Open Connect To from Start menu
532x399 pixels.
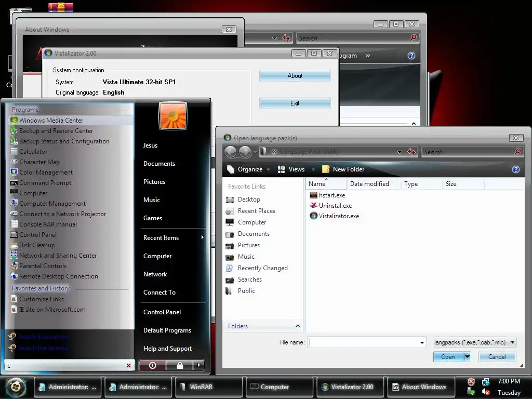tap(159, 292)
